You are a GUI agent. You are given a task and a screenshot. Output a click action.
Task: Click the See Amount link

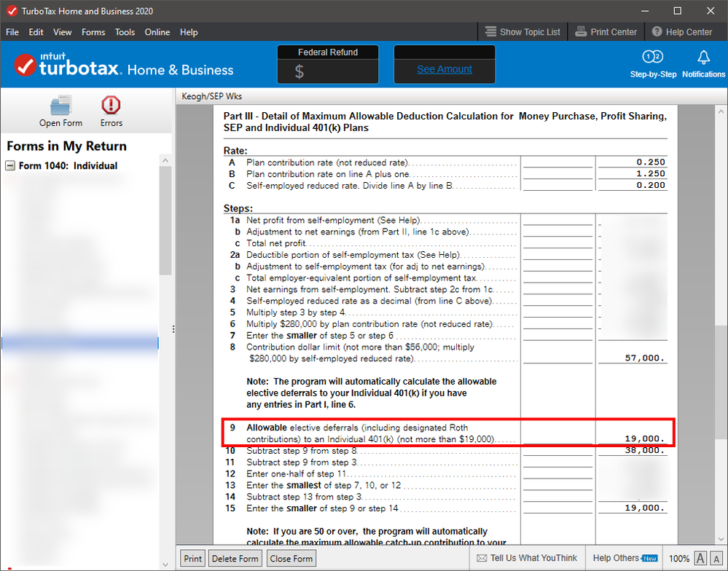[445, 69]
